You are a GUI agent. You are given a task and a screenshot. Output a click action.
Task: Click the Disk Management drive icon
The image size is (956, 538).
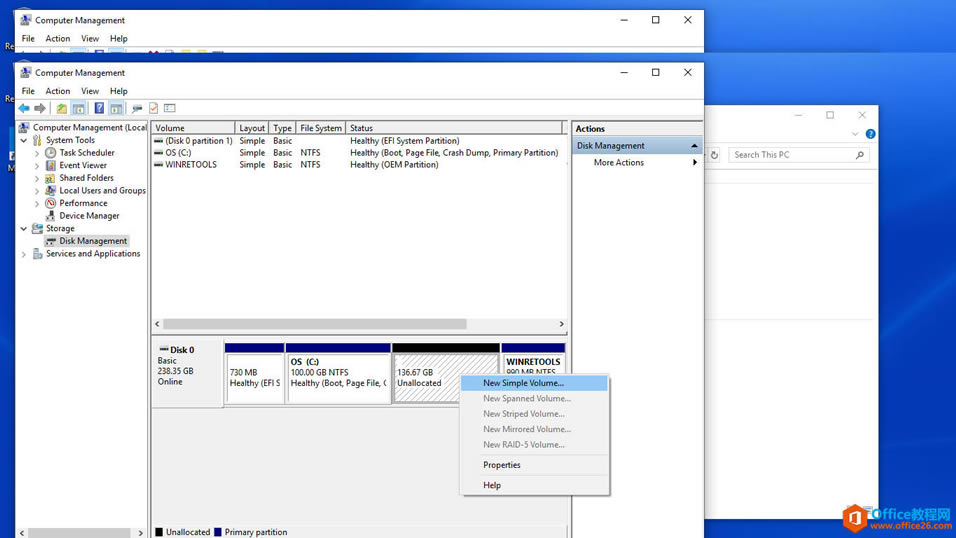coord(51,241)
